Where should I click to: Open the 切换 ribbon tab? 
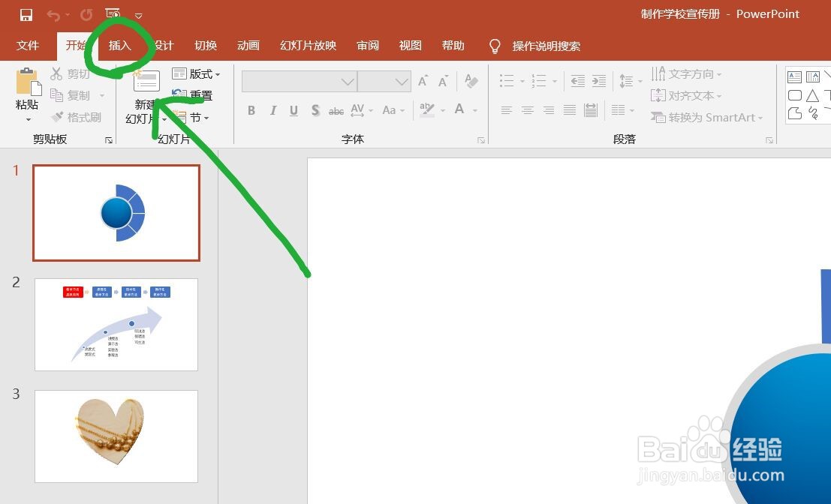click(206, 46)
